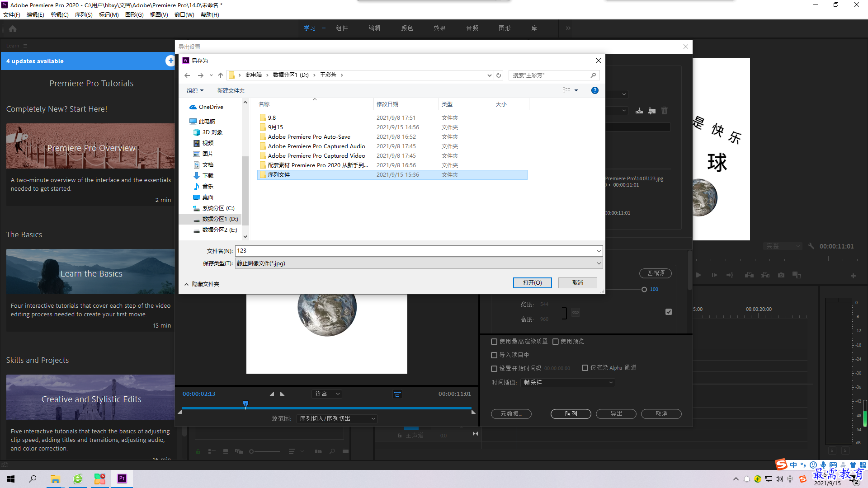868x488 pixels.
Task: Open Windows search in taskbar
Action: pos(33,479)
